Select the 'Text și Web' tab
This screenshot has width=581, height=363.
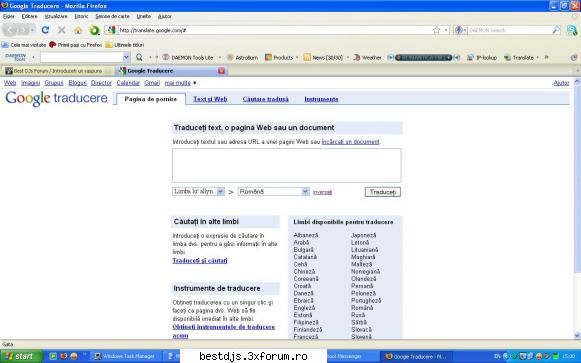[210, 99]
